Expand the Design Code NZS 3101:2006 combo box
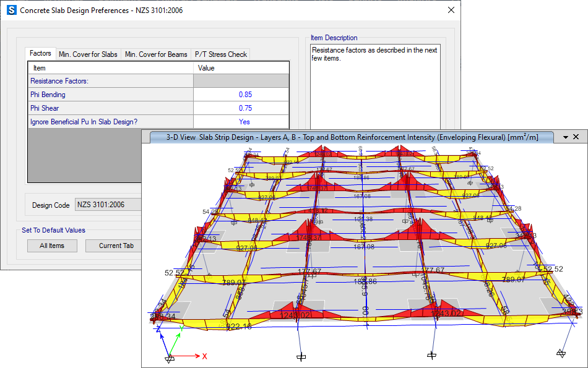This screenshot has width=588, height=368. pos(108,205)
